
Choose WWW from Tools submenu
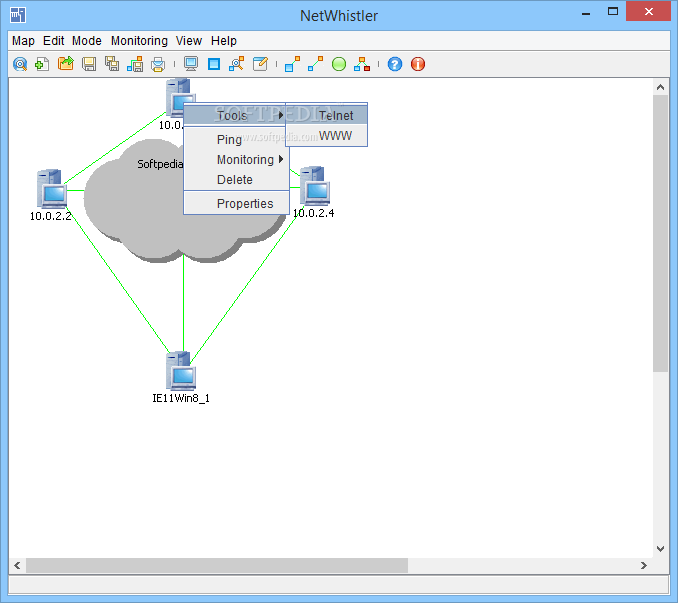(x=326, y=136)
